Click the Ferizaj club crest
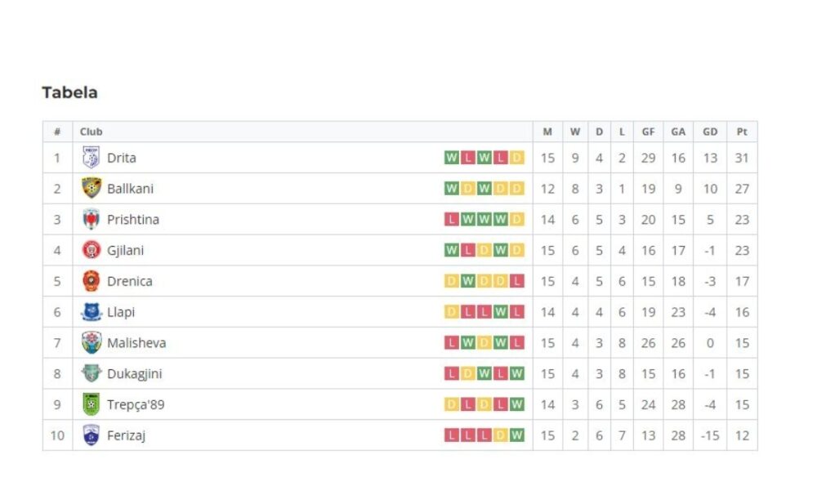817x504 pixels. point(92,435)
